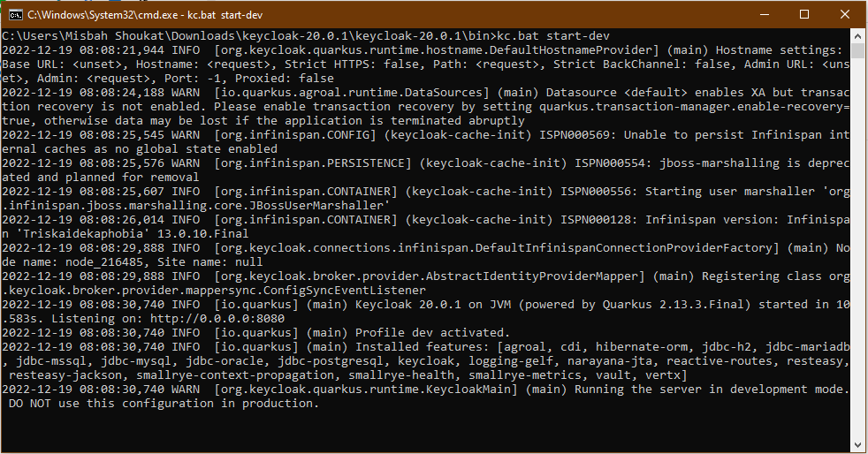Click 'Quarkus 2.13.3.Final' version text

point(674,305)
